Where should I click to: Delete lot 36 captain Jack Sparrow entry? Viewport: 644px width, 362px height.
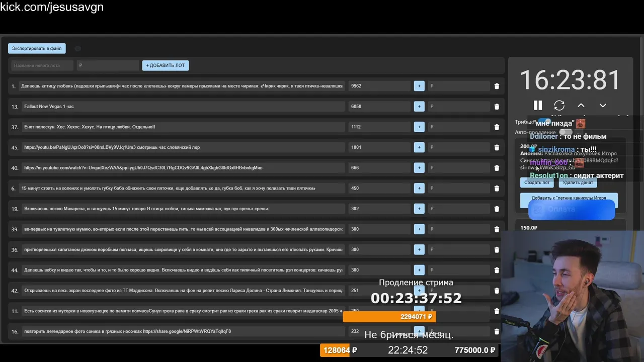point(497,250)
